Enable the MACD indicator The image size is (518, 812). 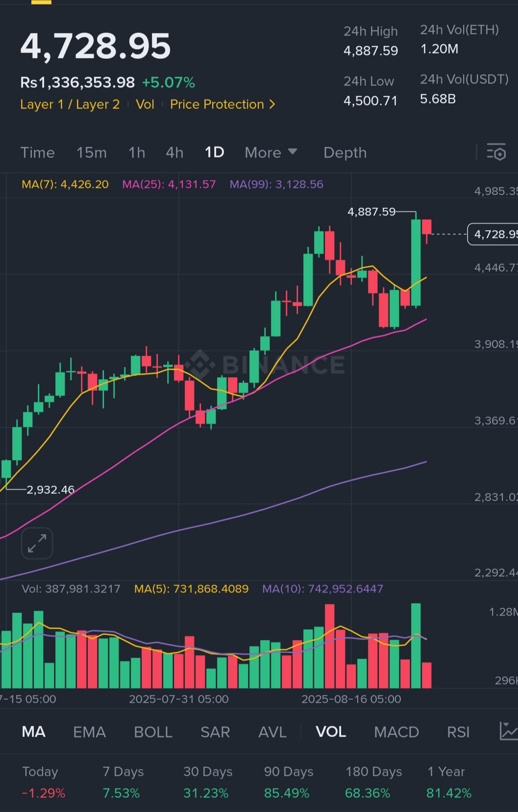[396, 732]
